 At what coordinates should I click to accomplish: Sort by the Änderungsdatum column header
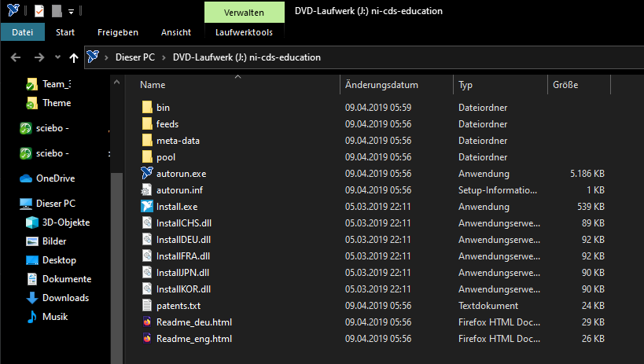click(382, 85)
